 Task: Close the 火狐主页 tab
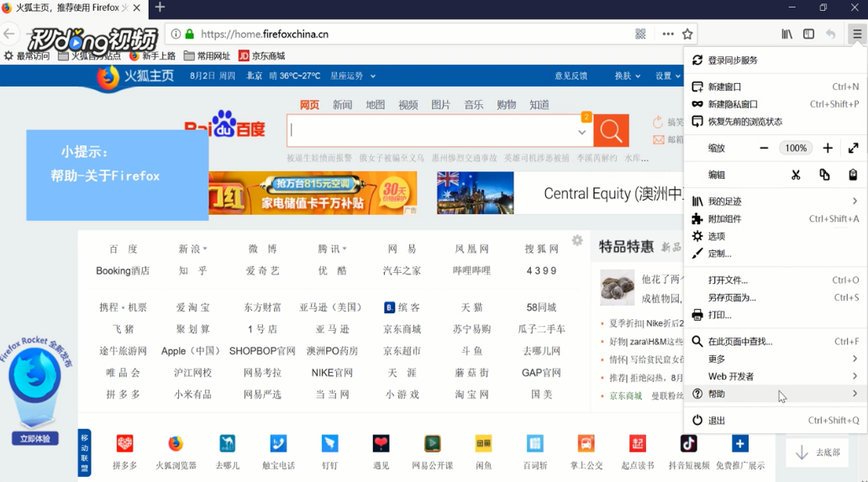coord(137,8)
